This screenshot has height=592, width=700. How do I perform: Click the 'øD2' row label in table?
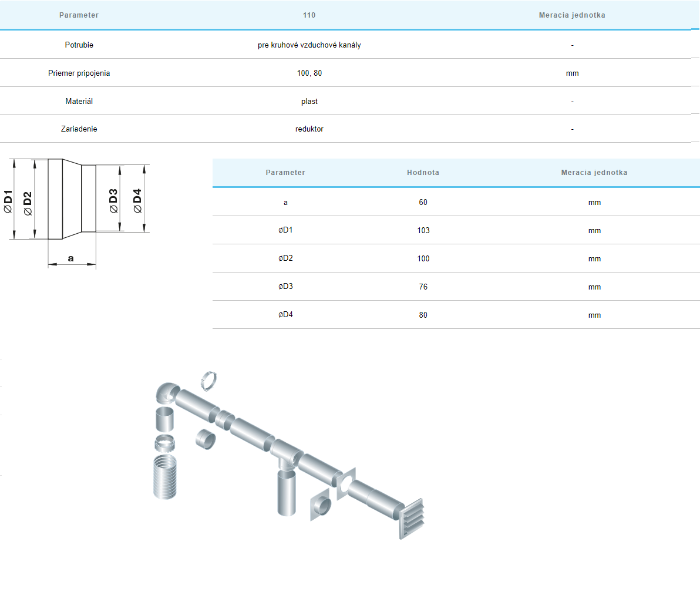(285, 258)
